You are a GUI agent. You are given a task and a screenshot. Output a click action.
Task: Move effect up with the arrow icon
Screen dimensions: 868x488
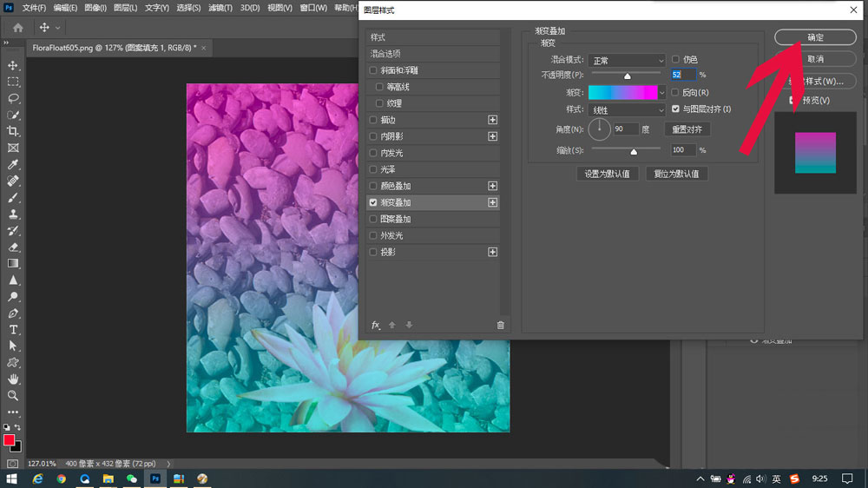(x=392, y=325)
